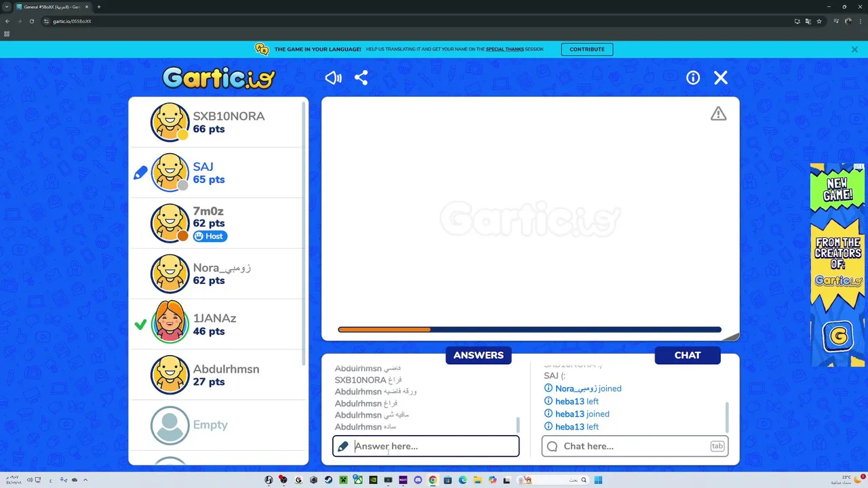This screenshot has width=868, height=488.
Task: Click the tab key hint in chat field
Action: click(x=717, y=446)
